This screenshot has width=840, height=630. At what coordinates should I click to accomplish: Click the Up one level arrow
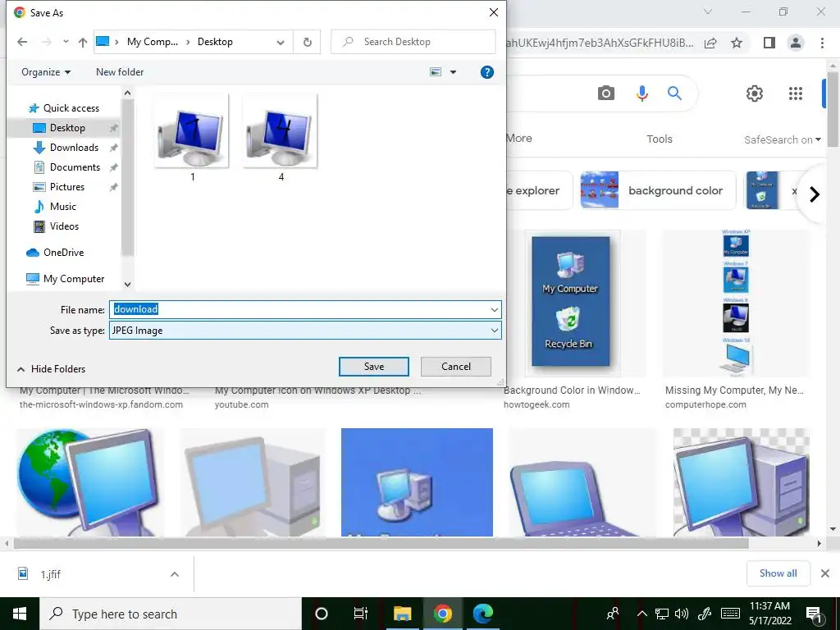click(83, 42)
